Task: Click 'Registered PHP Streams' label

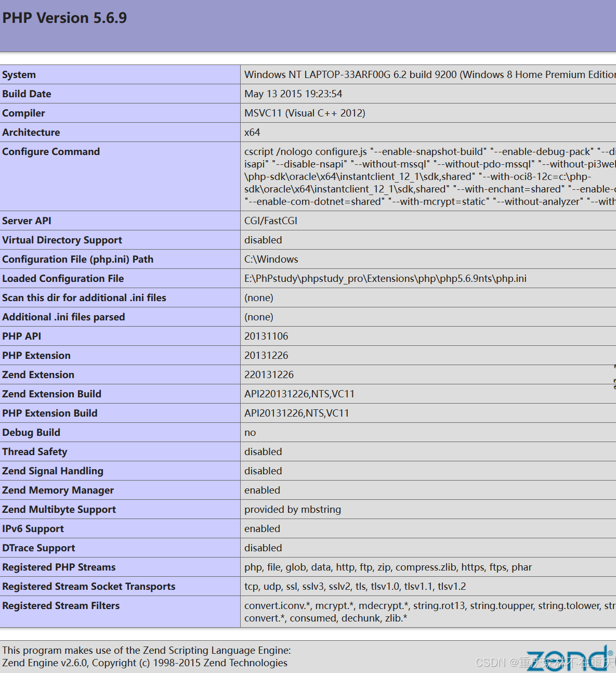Action: click(x=59, y=567)
